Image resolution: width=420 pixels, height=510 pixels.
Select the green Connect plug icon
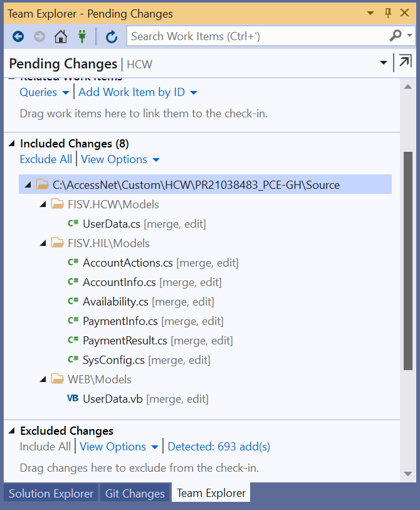click(x=82, y=36)
